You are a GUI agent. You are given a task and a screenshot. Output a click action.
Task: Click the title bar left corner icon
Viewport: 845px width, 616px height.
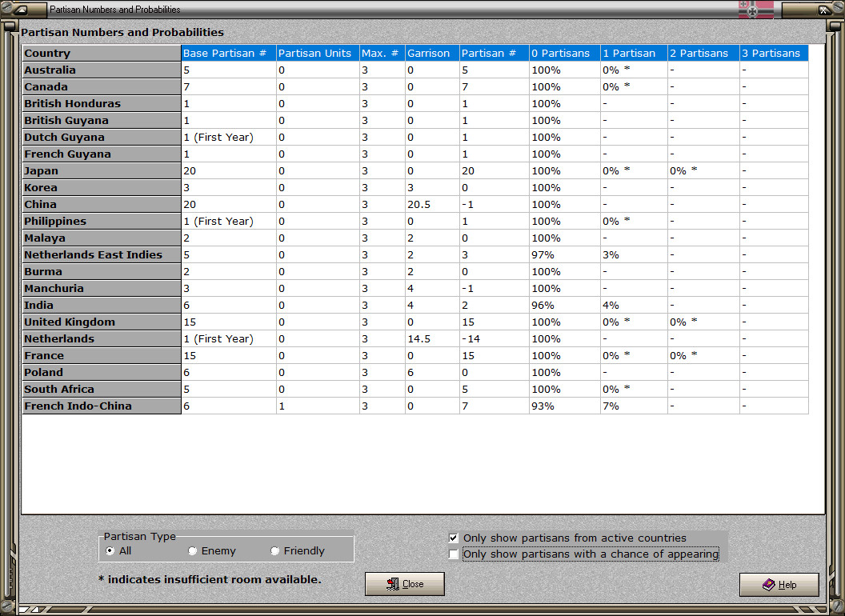pyautogui.click(x=22, y=9)
